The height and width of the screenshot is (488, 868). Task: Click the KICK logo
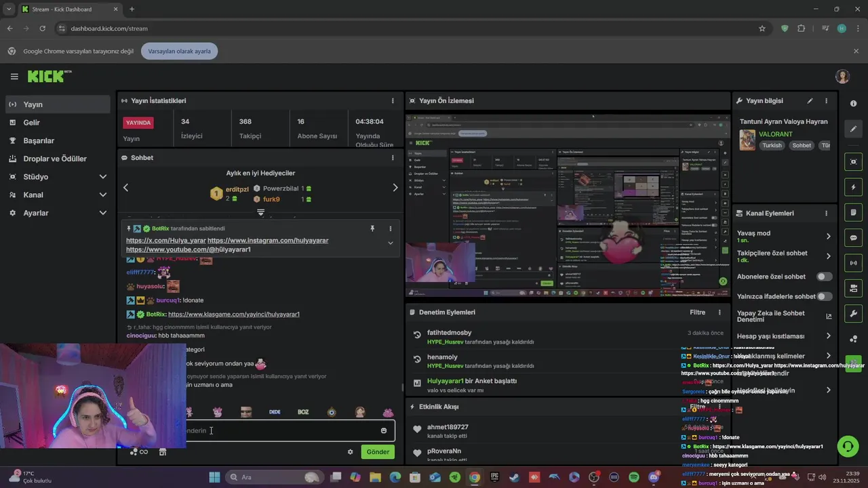point(49,77)
